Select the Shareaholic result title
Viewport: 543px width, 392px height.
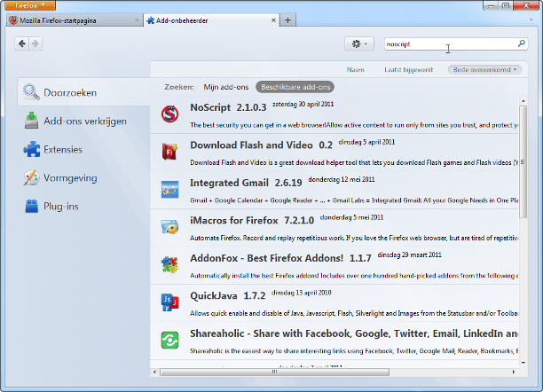tap(354, 333)
